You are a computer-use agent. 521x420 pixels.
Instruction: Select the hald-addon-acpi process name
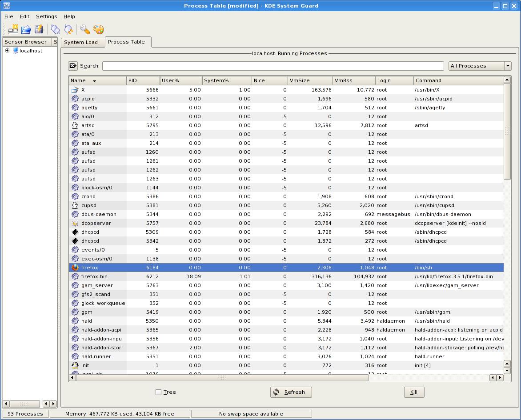click(101, 330)
